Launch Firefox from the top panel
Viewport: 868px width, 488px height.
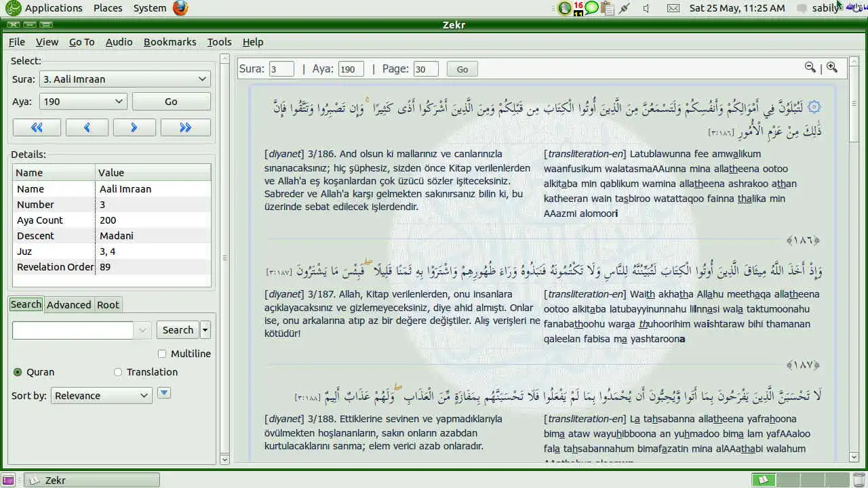pos(180,8)
